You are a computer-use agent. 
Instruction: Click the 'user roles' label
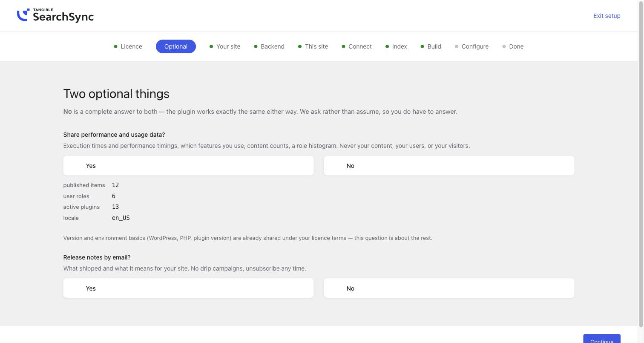(76, 196)
